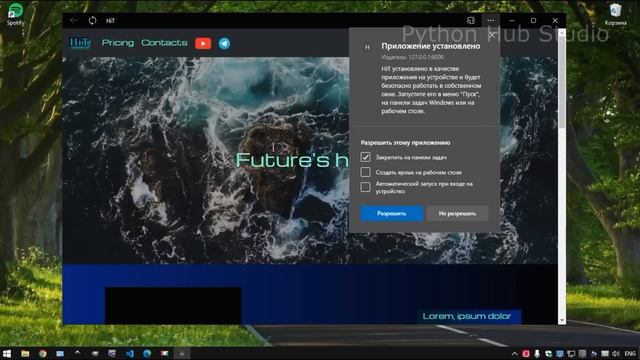Click the Не разрешить button

pos(457,213)
